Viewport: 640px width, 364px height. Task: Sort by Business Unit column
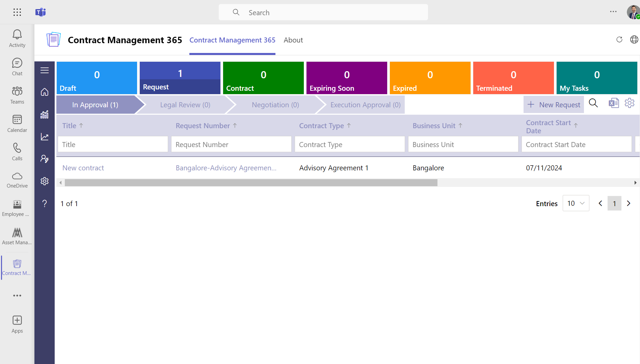[437, 126]
